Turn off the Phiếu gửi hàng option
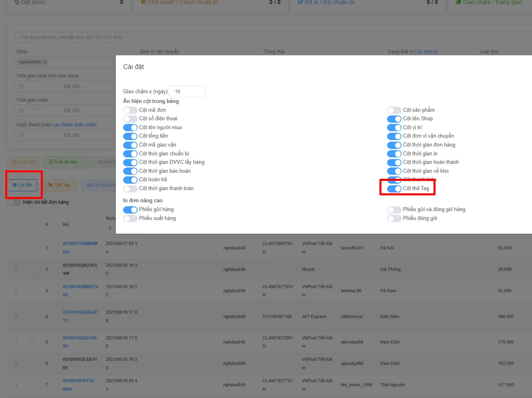 [130, 209]
